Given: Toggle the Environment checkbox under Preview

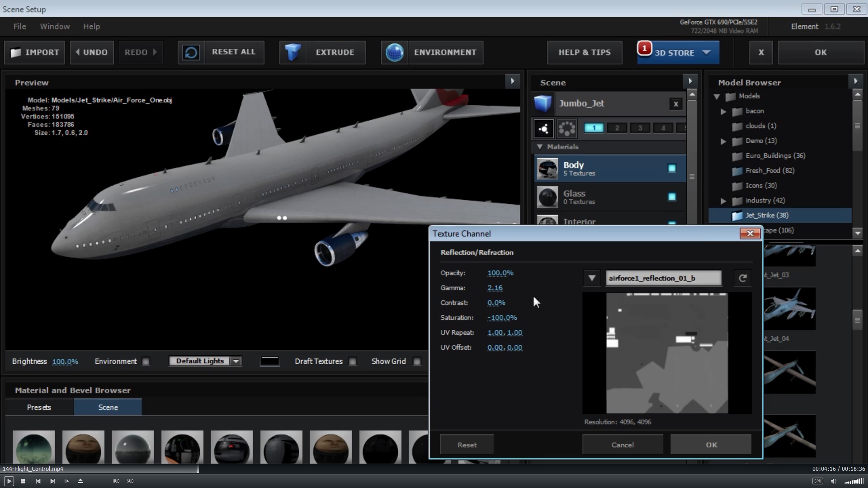Looking at the screenshot, I should [146, 361].
